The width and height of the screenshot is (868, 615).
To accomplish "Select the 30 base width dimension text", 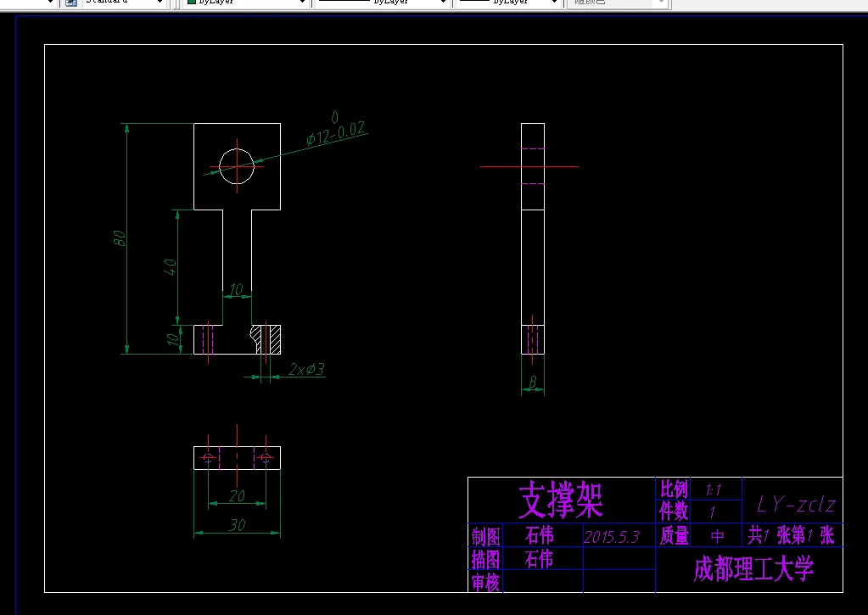I will tap(237, 525).
